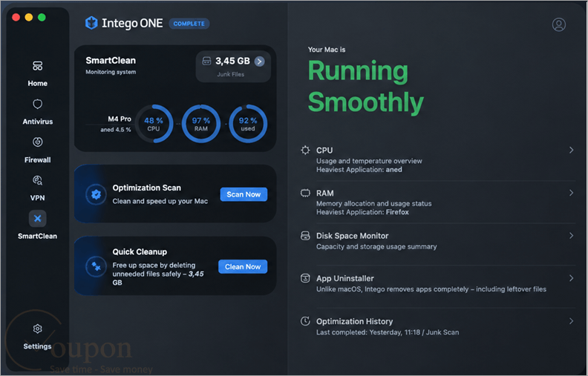Switch to the Home label
Viewport: 588px width, 376px height.
(x=38, y=84)
